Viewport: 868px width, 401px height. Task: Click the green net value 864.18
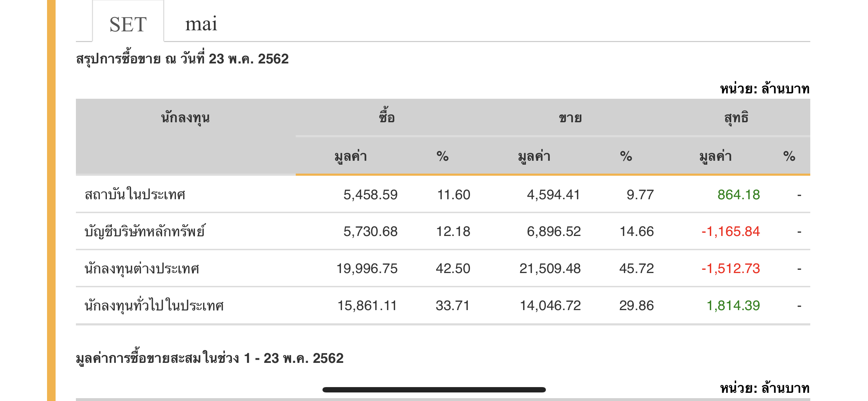738,195
